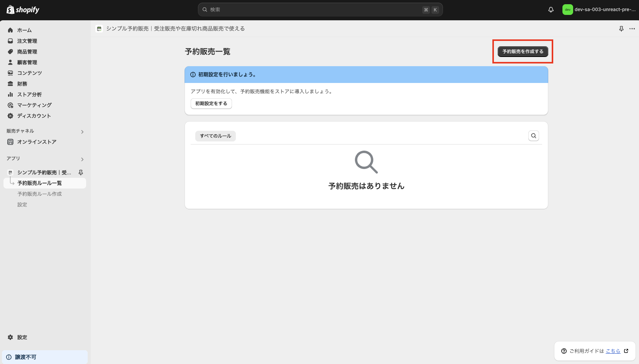Open the search icon in the rule list
639x364 pixels.
pos(533,135)
